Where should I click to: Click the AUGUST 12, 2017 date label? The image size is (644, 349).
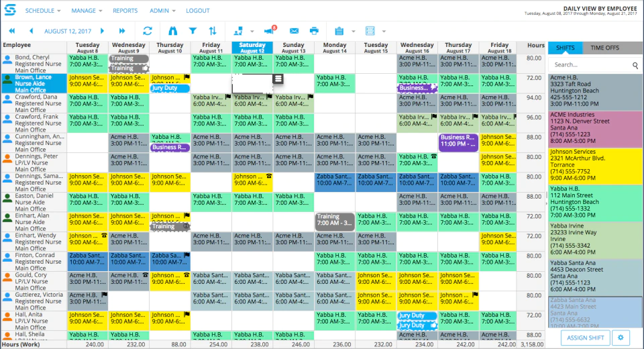point(68,32)
